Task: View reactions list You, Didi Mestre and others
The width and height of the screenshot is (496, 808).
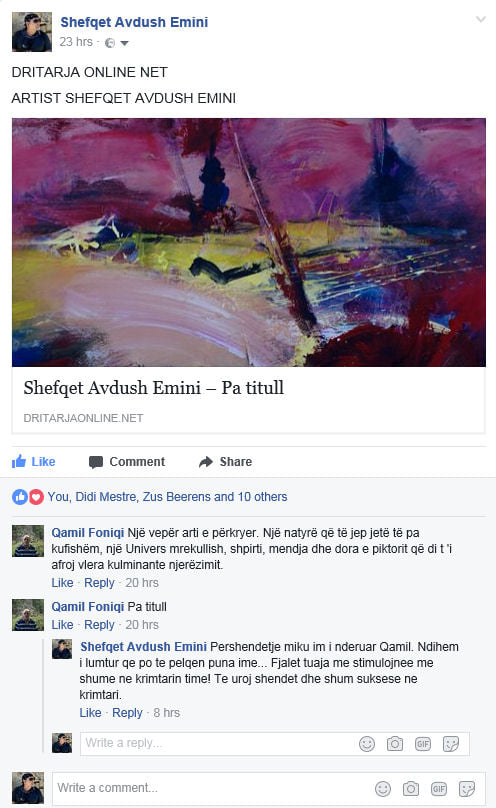Action: pyautogui.click(x=167, y=497)
